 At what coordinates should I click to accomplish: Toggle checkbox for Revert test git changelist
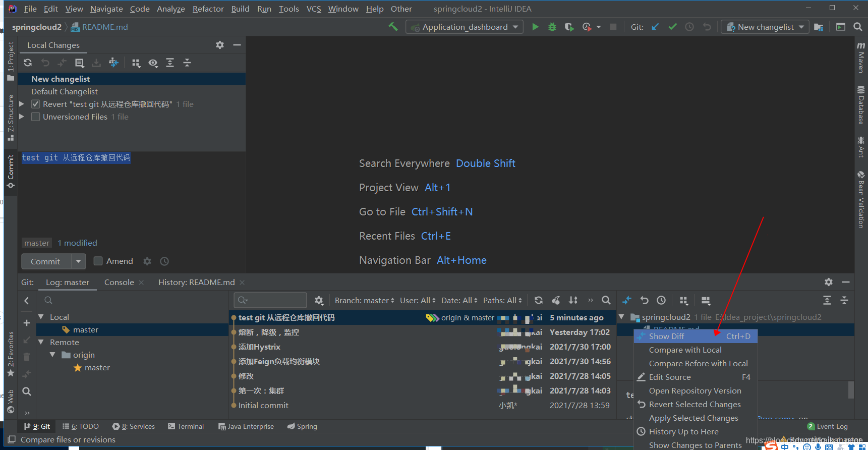point(35,104)
